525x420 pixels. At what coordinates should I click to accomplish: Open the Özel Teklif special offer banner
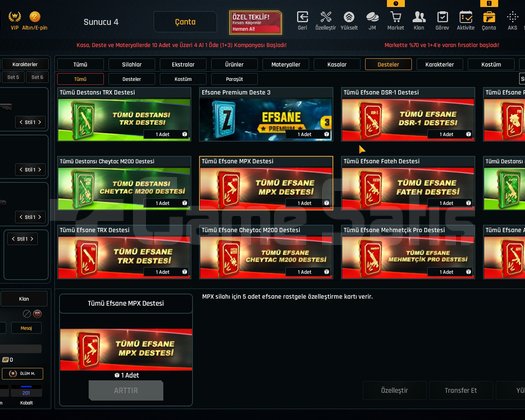(255, 22)
